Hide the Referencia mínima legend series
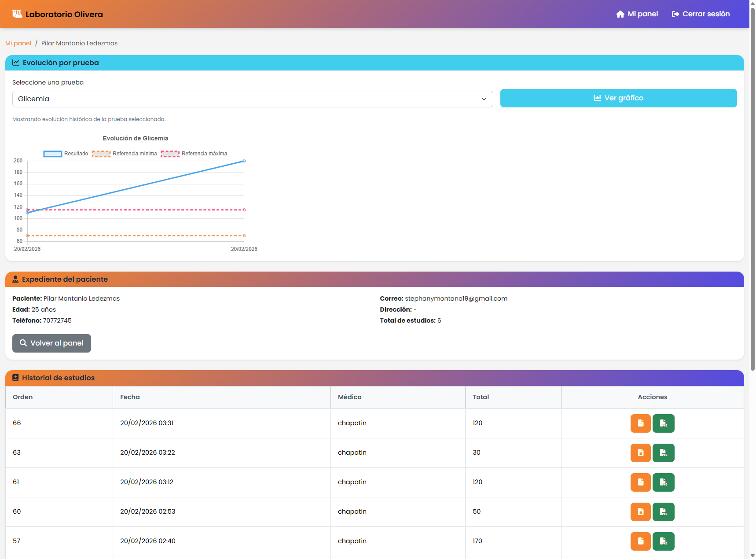This screenshot has width=756, height=559. click(x=124, y=154)
